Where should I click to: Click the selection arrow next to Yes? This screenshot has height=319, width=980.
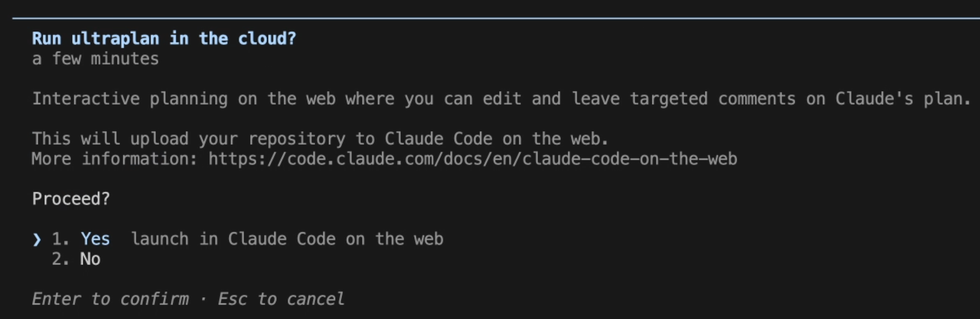pyautogui.click(x=37, y=239)
